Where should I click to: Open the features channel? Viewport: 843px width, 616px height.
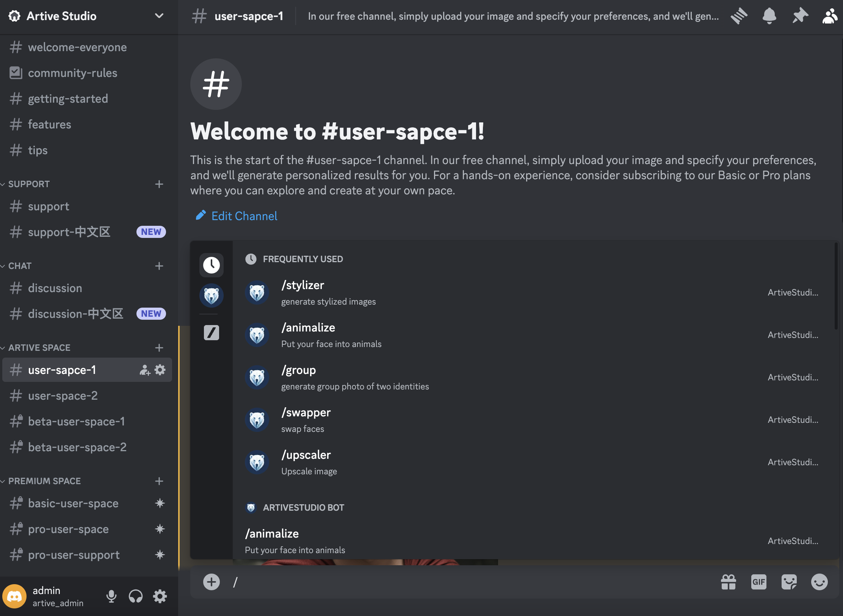coord(87,125)
